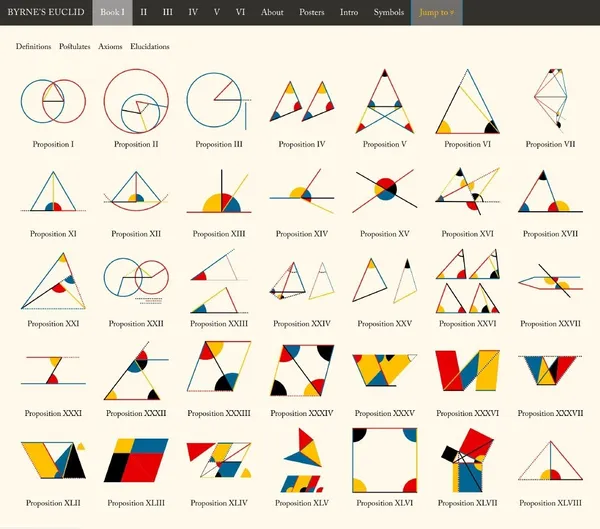This screenshot has height=529, width=600.
Task: Switch to Book III
Action: click(168, 12)
